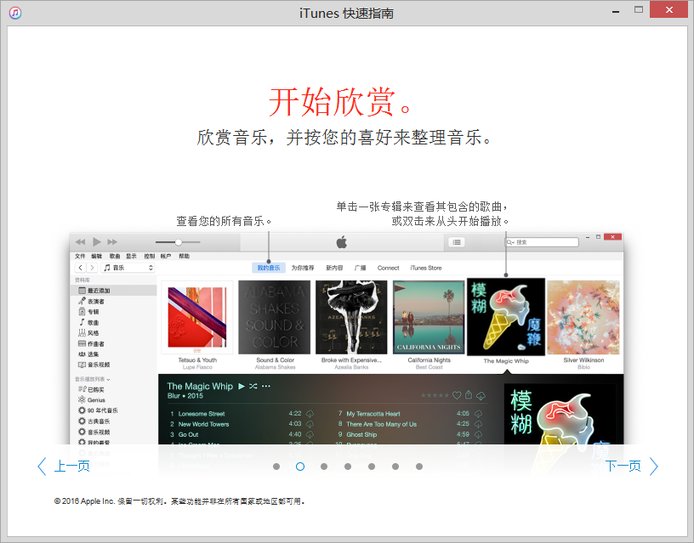Screen dimensions: 694x543
Task: Switch to the 广播 tab
Action: [x=360, y=268]
